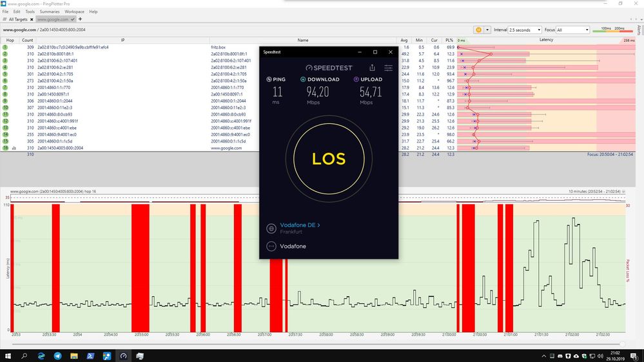Image resolution: width=644 pixels, height=362 pixels.
Task: Click the 256 ms latency scale label
Action: 629,40
